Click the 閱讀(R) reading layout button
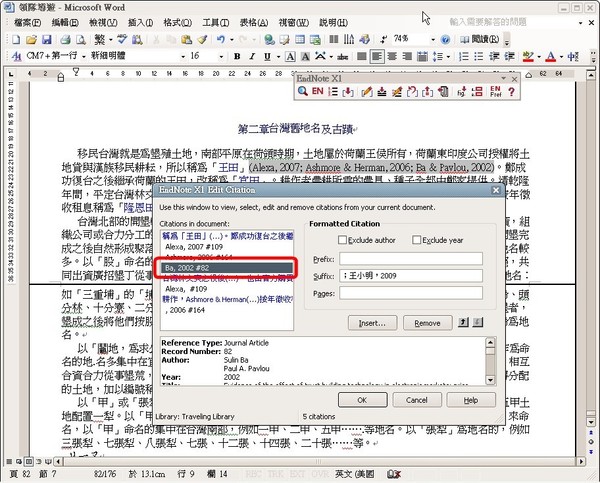The height and width of the screenshot is (483, 600). pyautogui.click(x=480, y=39)
